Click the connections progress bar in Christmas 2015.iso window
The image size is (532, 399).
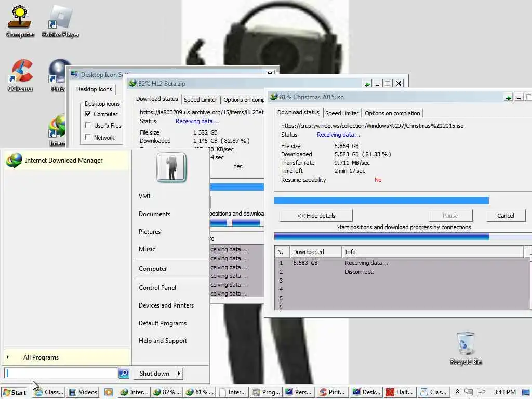click(403, 236)
